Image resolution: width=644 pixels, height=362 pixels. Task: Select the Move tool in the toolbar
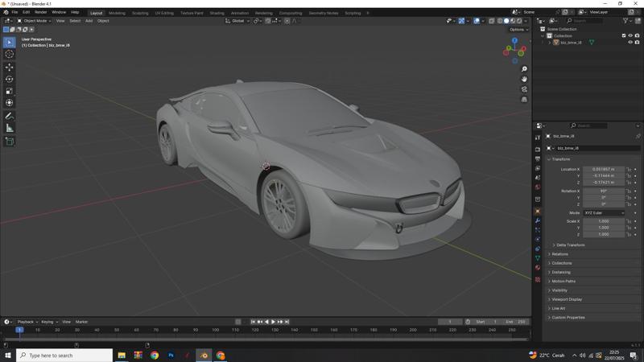click(x=10, y=67)
